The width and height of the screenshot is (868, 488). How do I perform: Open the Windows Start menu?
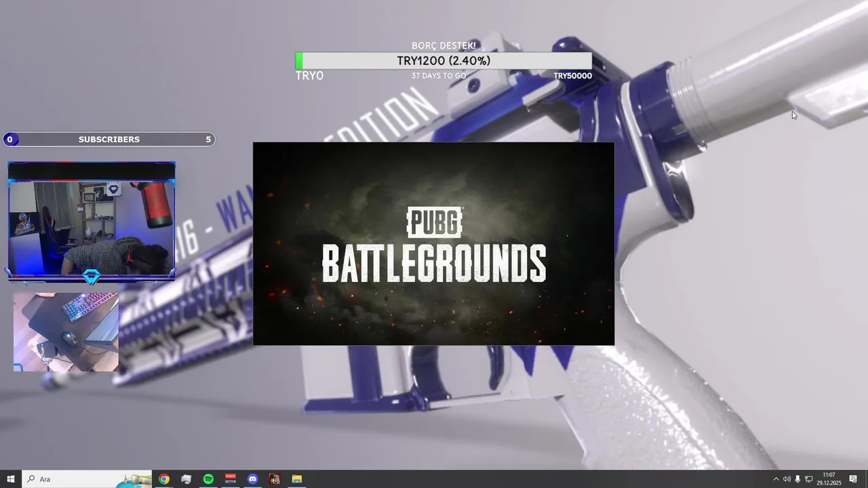[11, 479]
